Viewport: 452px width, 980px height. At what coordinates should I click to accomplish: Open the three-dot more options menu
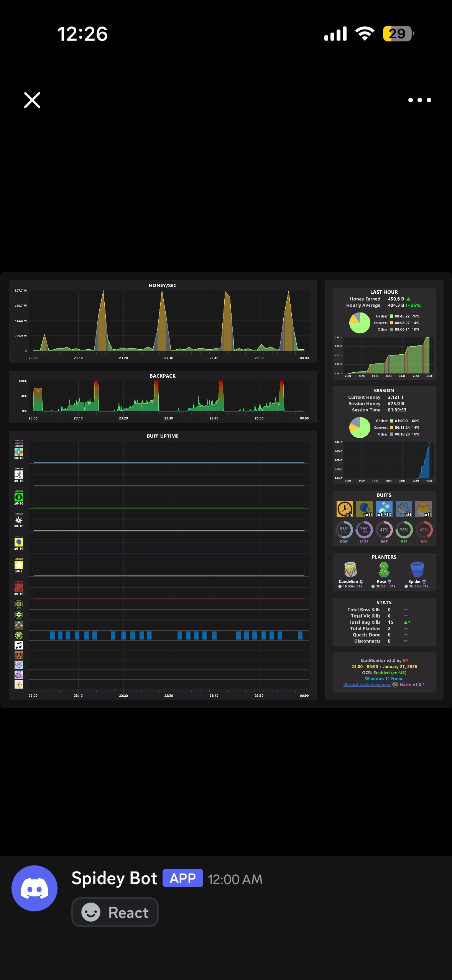pos(420,100)
